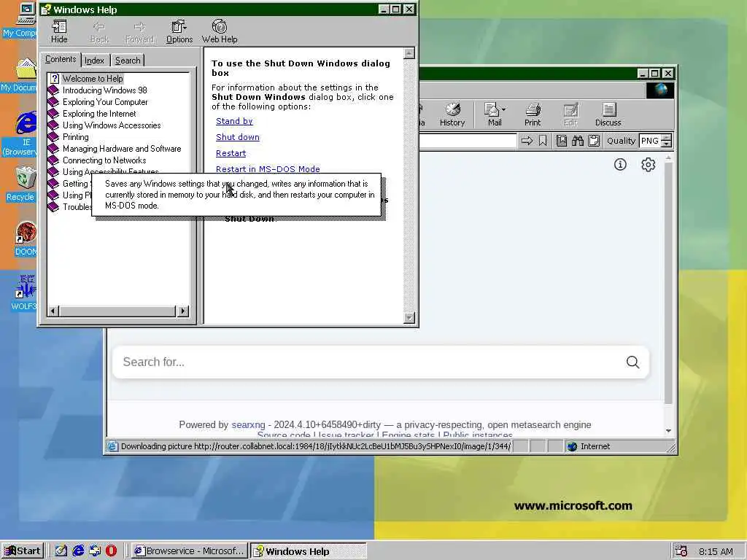Screen dimensions: 747x560
Task: Click the Go arrow next to the address field
Action: point(527,141)
